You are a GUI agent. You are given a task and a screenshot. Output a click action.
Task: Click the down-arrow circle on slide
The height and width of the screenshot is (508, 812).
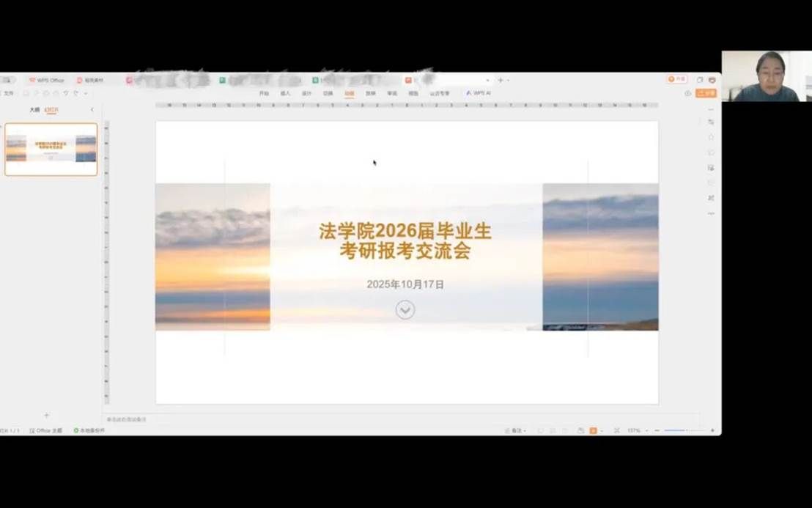405,309
